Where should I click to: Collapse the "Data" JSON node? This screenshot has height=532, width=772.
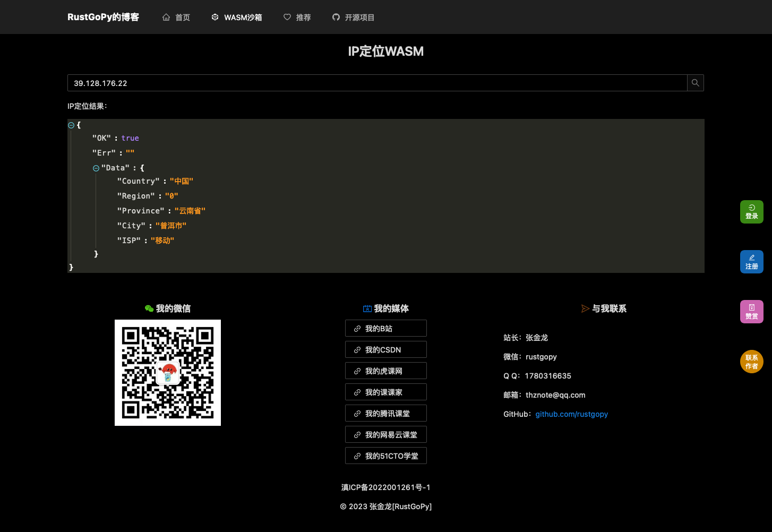click(96, 168)
